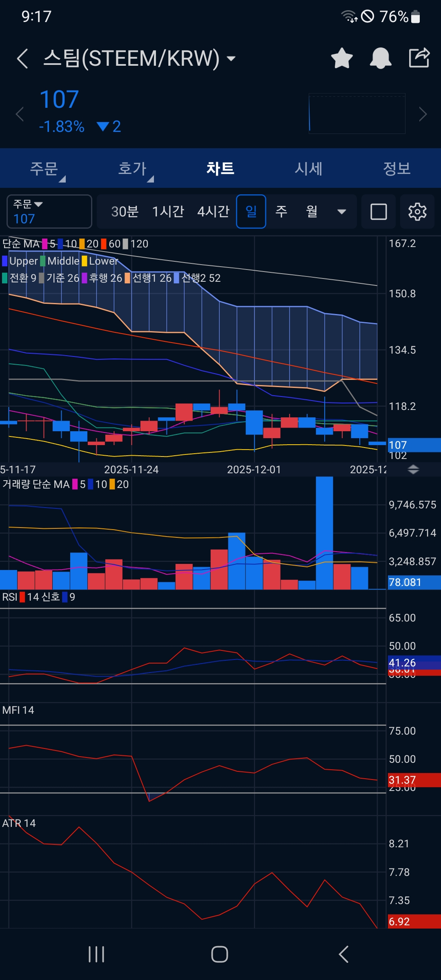This screenshot has width=441, height=980.
Task: Go to next coin with right chevron
Action: (x=423, y=114)
